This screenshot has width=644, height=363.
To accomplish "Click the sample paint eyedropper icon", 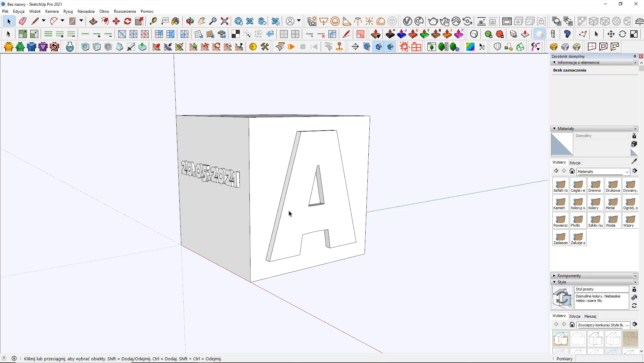I will coord(634,162).
